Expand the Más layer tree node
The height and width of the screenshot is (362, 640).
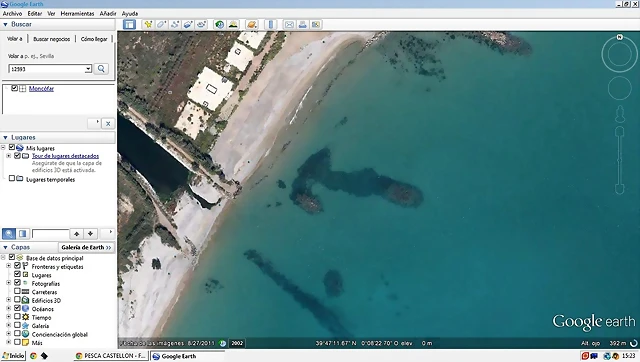click(9, 342)
